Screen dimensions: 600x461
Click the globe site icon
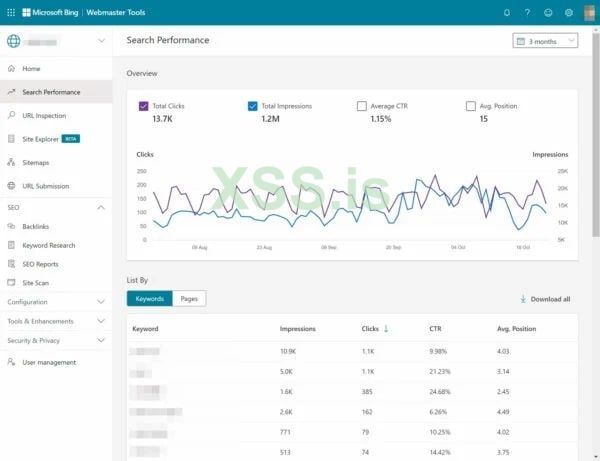13,41
